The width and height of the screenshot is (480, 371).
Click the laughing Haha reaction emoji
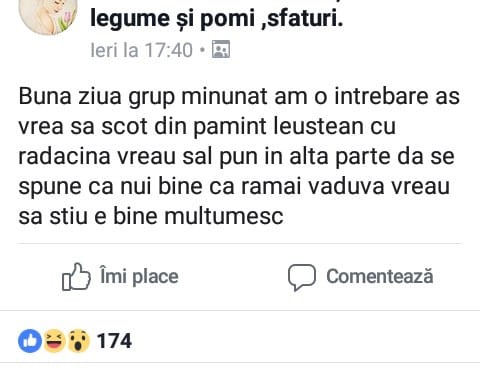click(55, 341)
